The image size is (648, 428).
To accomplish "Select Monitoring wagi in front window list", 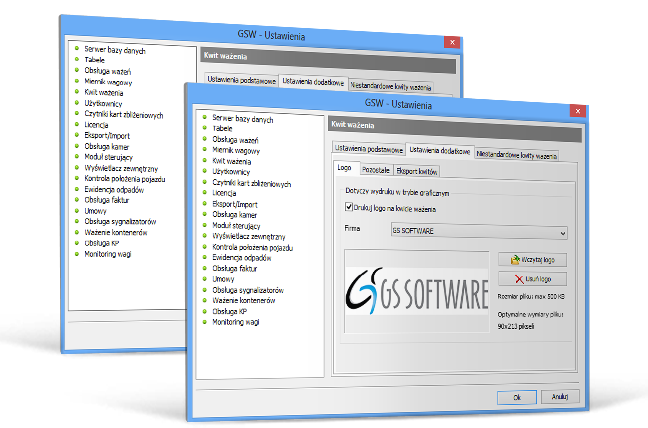I will coord(237,323).
